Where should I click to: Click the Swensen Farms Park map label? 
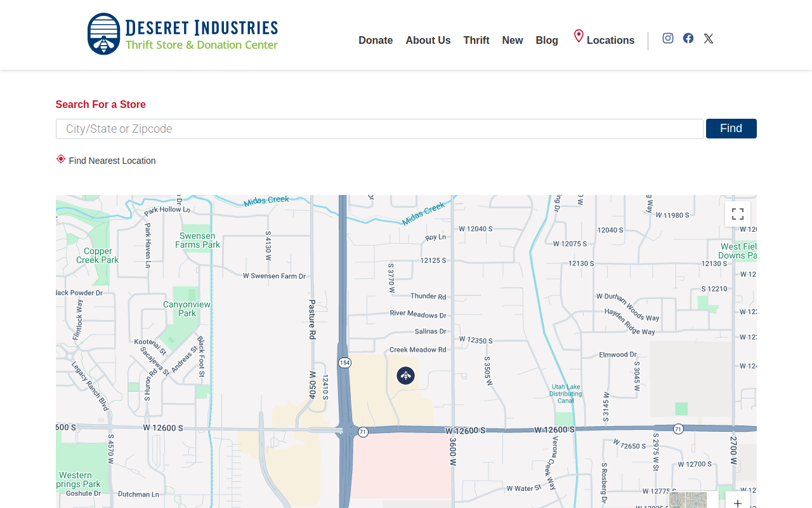pyautogui.click(x=198, y=240)
